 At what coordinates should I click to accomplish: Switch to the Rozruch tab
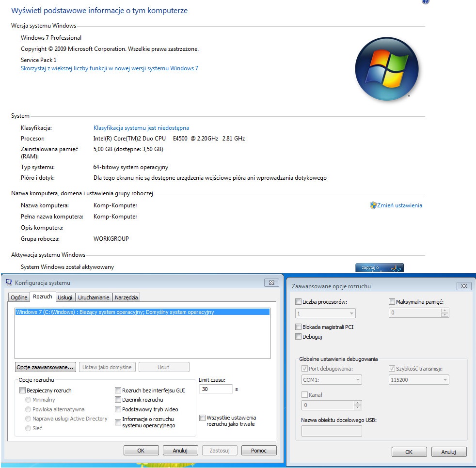[x=43, y=296]
